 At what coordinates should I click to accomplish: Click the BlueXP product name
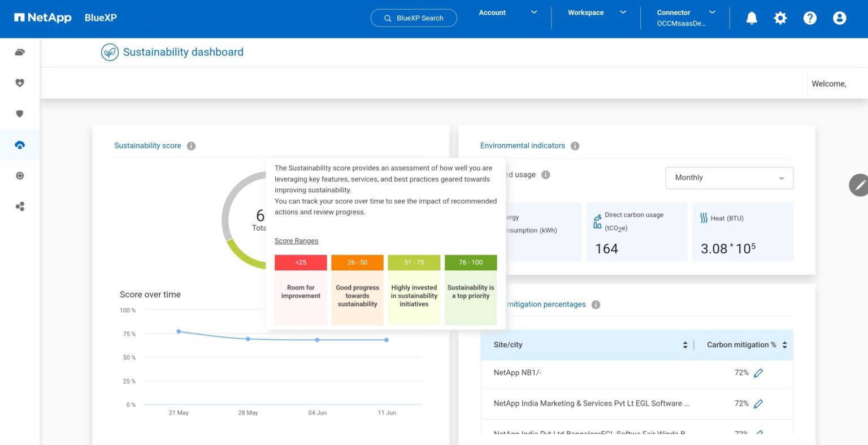click(101, 18)
